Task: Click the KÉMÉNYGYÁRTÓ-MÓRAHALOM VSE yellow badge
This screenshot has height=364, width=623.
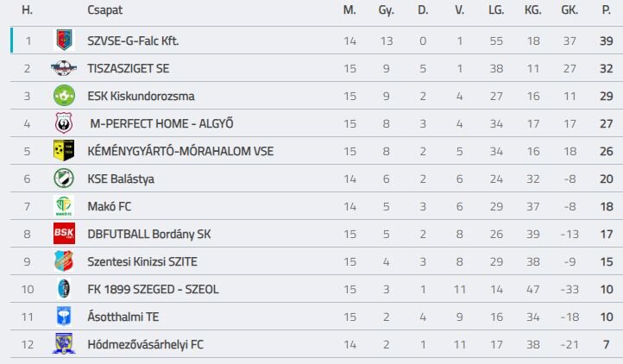Action: (x=64, y=151)
